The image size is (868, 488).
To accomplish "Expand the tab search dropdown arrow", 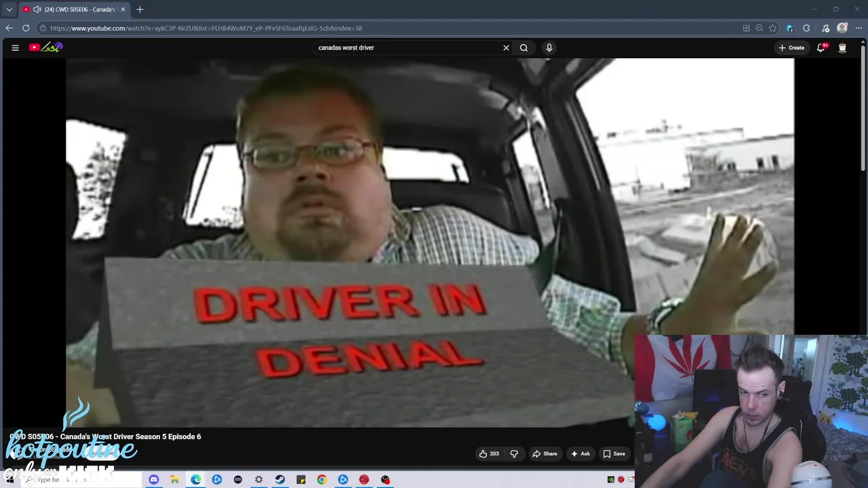I will [9, 9].
